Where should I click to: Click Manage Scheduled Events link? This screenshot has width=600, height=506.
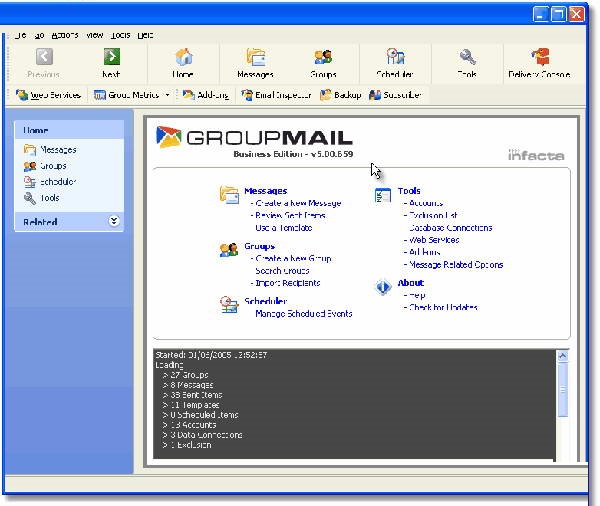[x=303, y=313]
